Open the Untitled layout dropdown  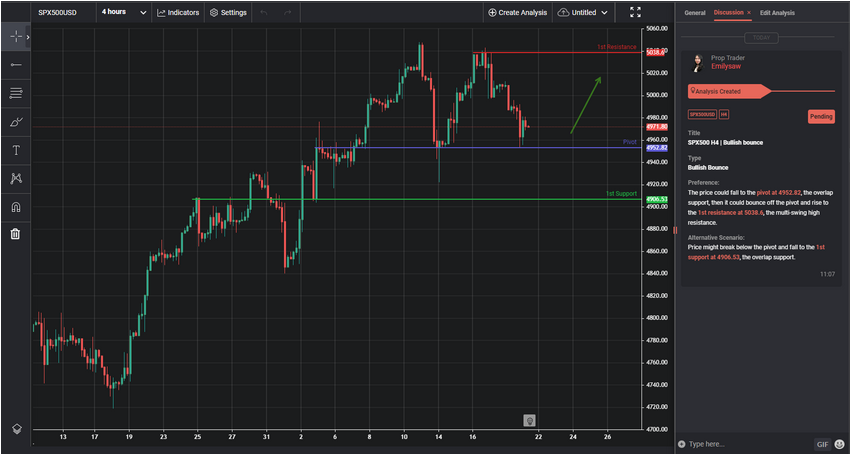point(582,12)
